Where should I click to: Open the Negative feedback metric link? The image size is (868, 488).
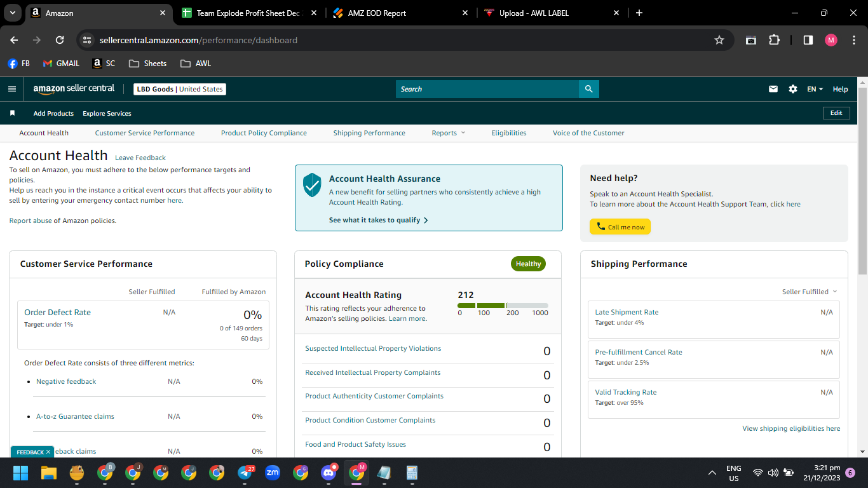click(x=66, y=381)
